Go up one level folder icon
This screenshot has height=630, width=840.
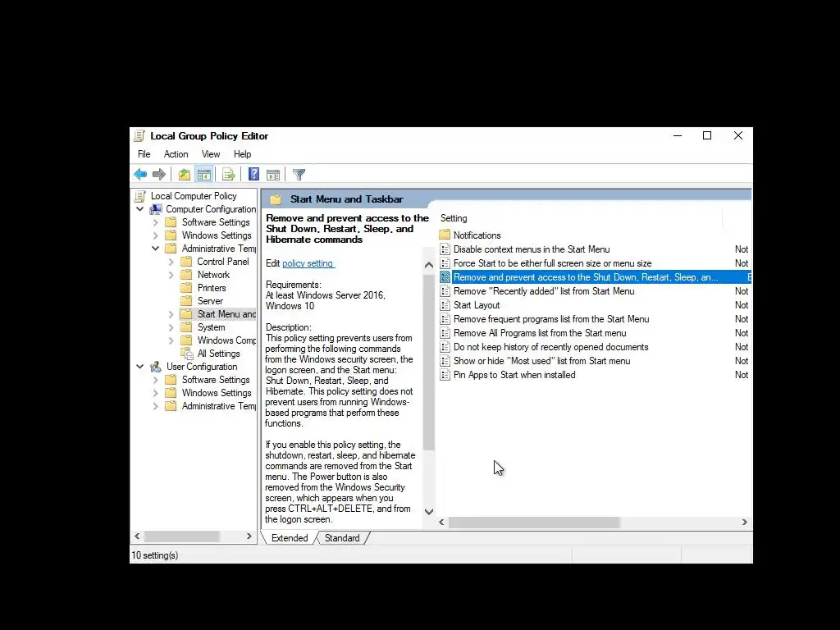(185, 174)
